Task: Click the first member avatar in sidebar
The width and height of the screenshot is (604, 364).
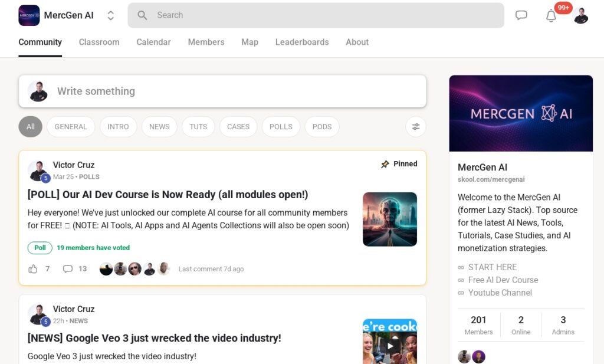Action: point(464,357)
